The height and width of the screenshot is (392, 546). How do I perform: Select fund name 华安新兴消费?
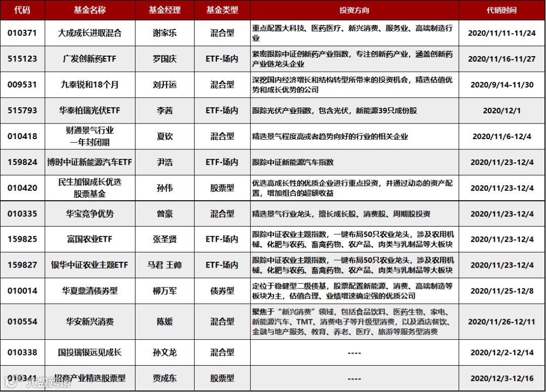pyautogui.click(x=90, y=321)
